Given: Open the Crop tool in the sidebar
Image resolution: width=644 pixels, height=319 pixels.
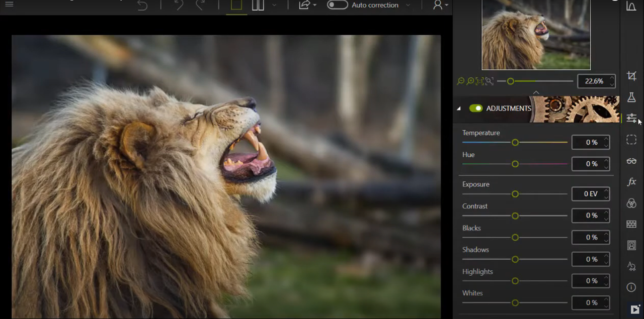Looking at the screenshot, I should 631,76.
